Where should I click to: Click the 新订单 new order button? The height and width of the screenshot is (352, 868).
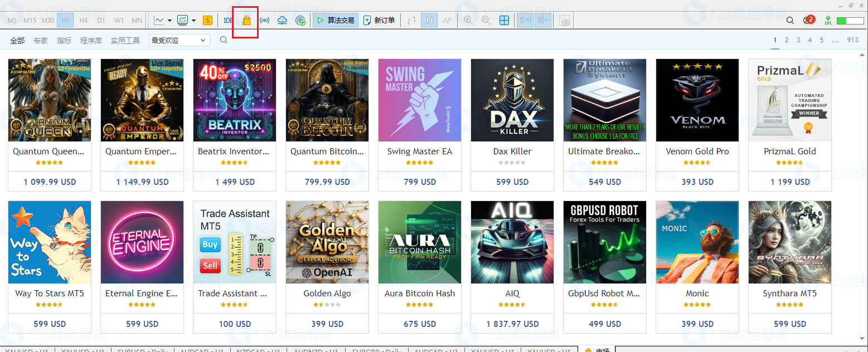pos(379,21)
